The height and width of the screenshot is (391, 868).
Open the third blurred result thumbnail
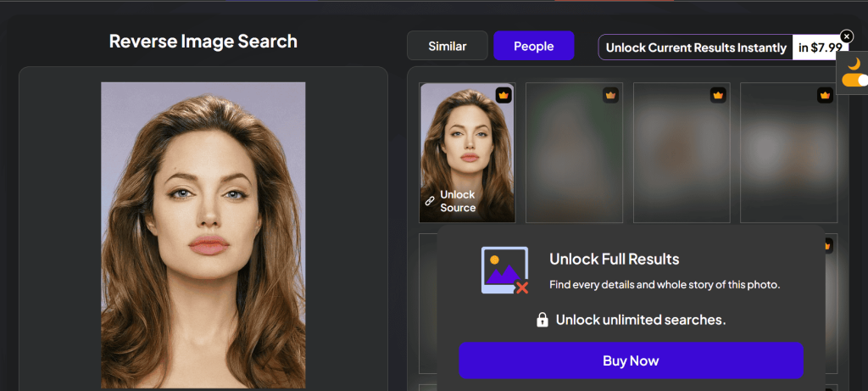682,153
